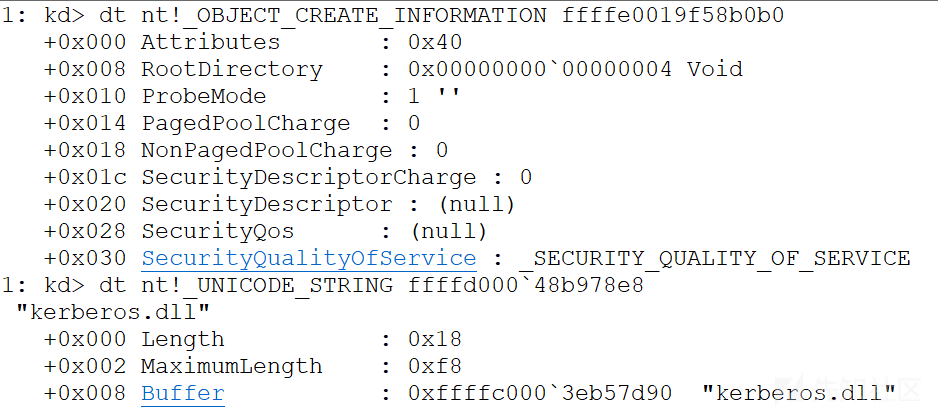Image resolution: width=938 pixels, height=410 pixels.
Task: Click the MaximumLength value 0xf8
Action: click(x=435, y=367)
